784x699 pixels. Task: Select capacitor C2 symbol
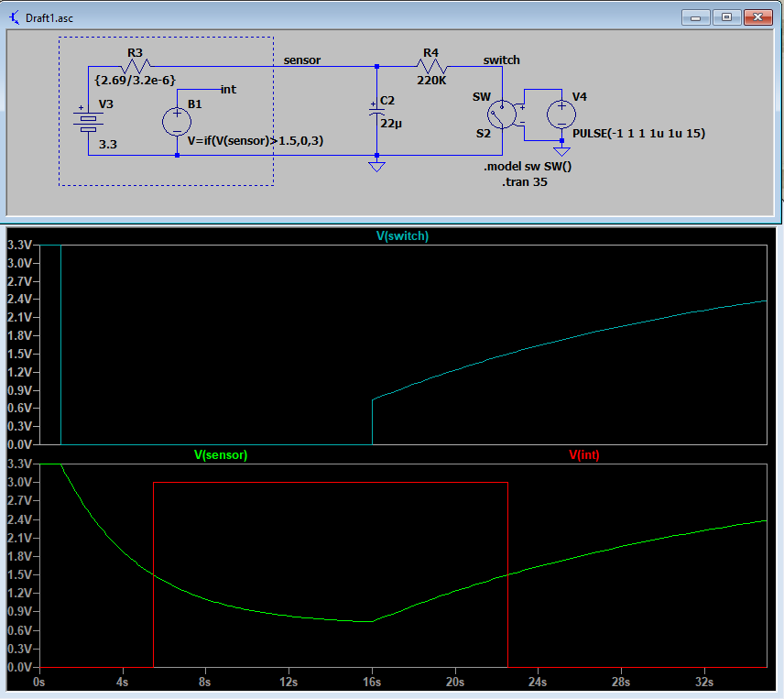tap(376, 111)
